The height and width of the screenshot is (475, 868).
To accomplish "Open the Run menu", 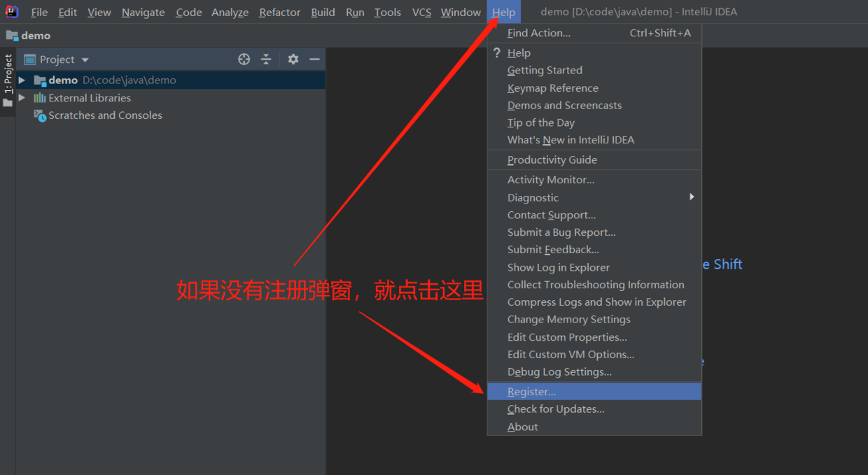I will tap(355, 12).
